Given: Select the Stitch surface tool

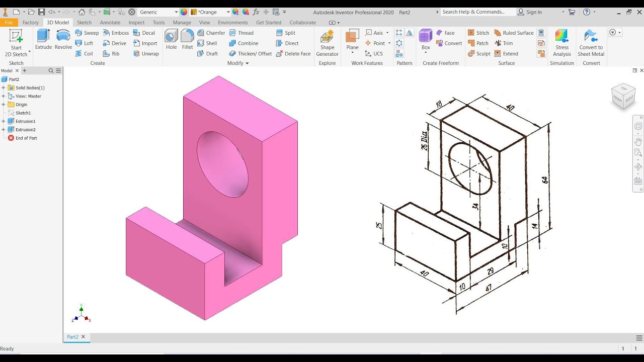Looking at the screenshot, I should point(478,33).
